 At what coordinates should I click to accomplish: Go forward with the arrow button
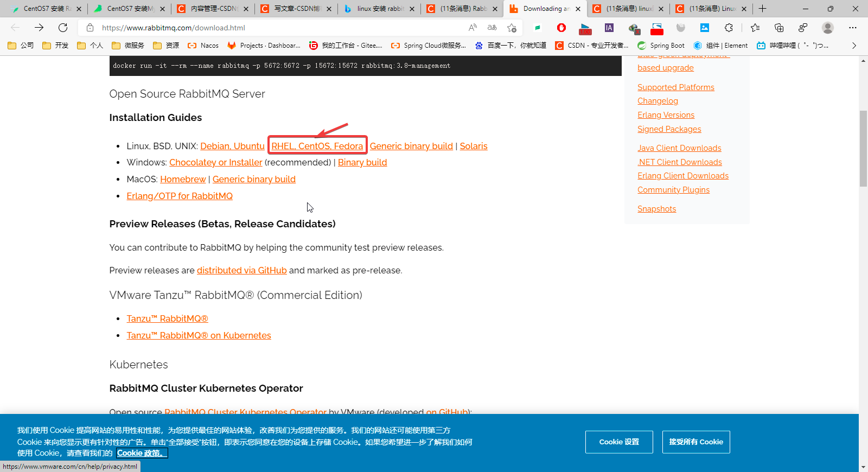point(39,28)
